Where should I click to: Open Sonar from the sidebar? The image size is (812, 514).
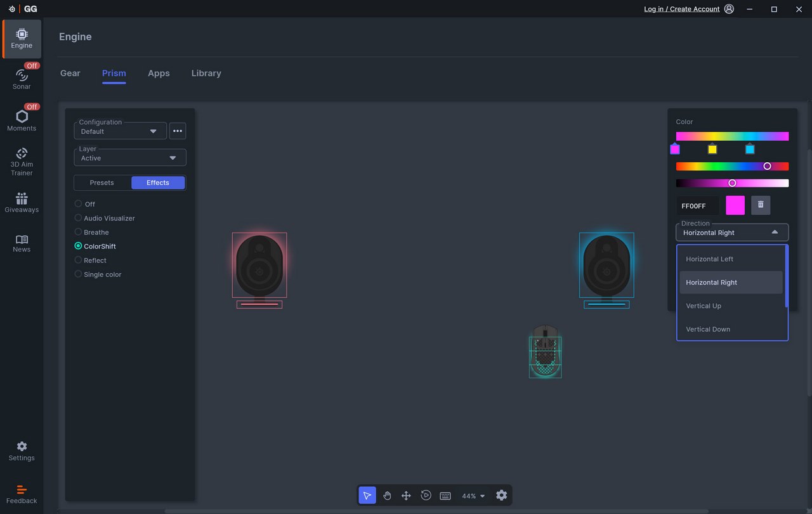click(22, 76)
